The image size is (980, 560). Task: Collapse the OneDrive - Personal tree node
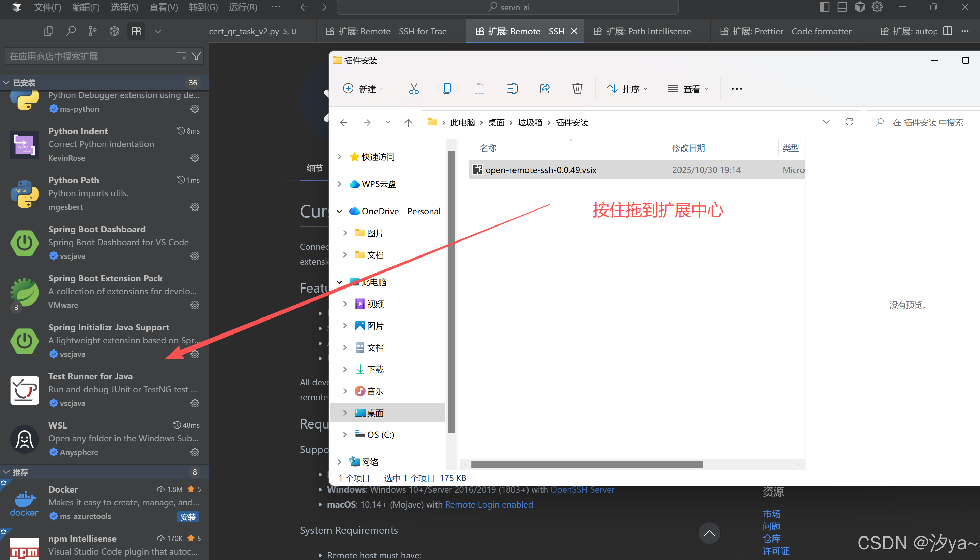[339, 211]
